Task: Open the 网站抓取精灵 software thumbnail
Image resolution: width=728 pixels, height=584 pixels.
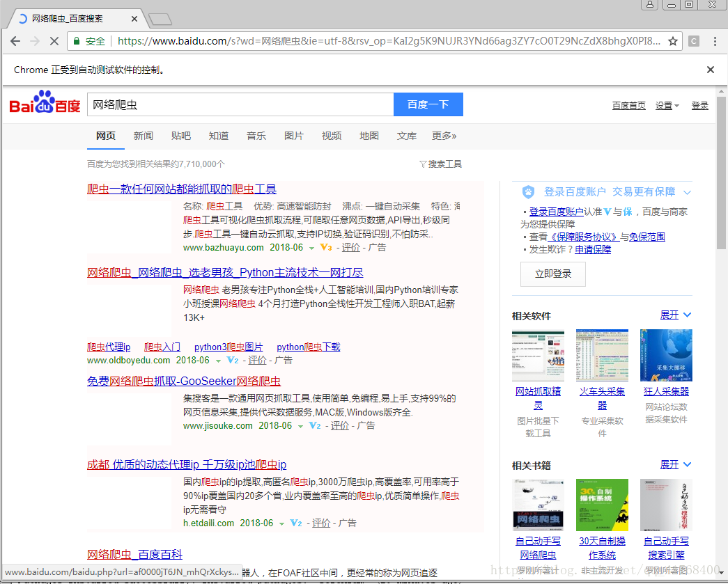Action: tap(538, 355)
